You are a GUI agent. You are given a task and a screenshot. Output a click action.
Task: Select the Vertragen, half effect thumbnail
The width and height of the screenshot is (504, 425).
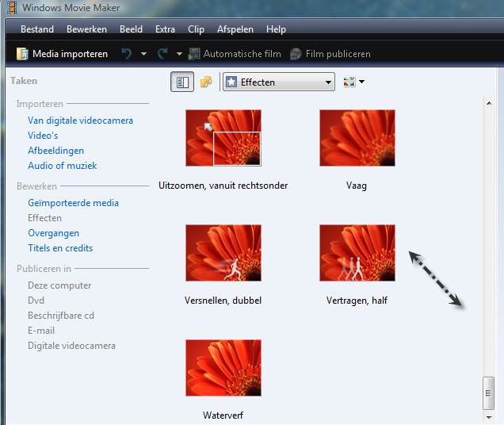coord(357,252)
